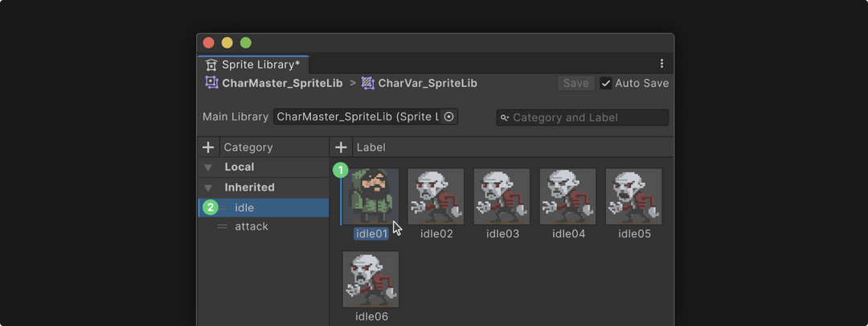Click the Sprite Library tab icon
Screen dimensions: 868x326
[211, 65]
